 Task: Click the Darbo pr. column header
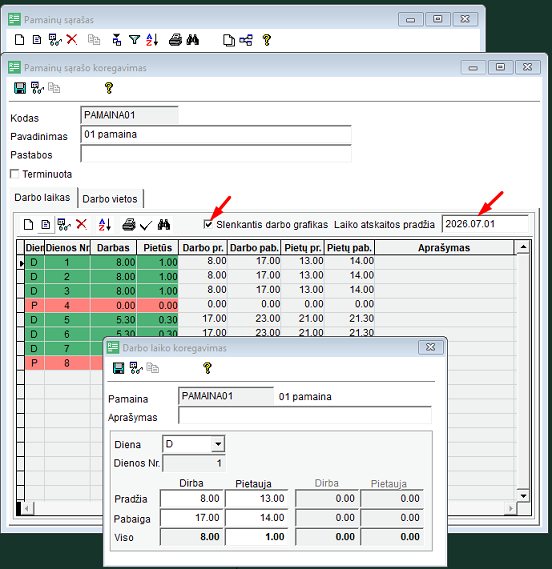pos(203,248)
